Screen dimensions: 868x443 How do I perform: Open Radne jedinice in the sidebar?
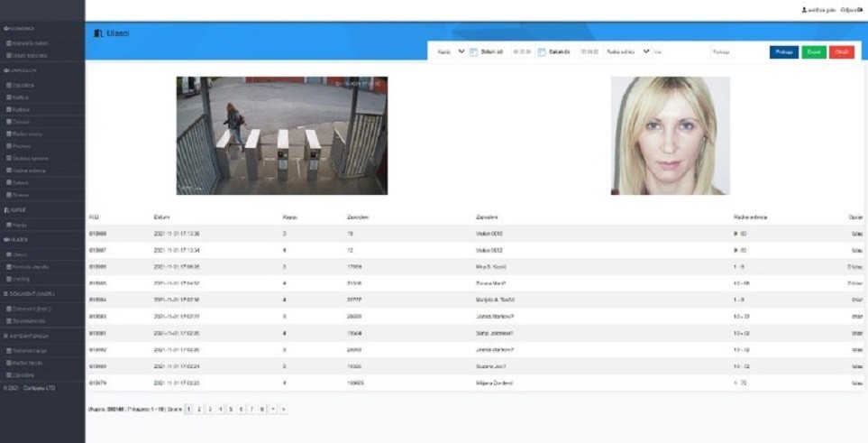pyautogui.click(x=25, y=171)
